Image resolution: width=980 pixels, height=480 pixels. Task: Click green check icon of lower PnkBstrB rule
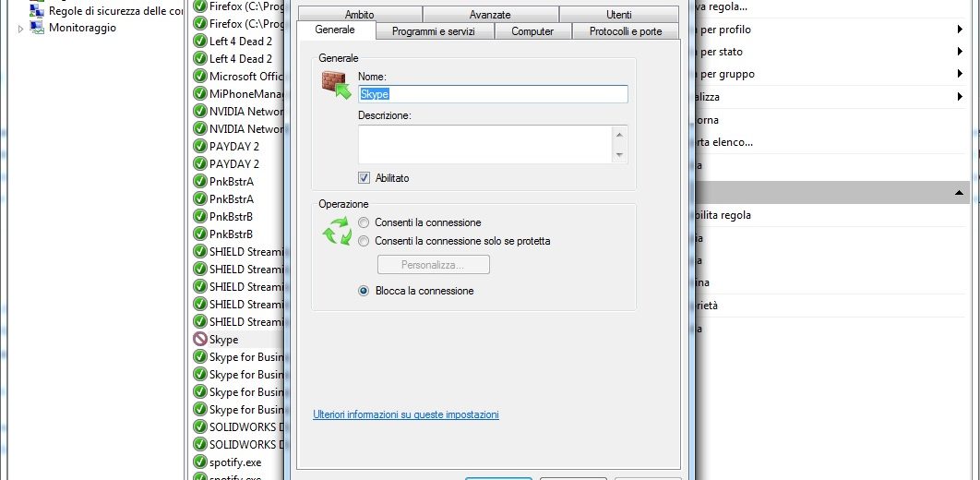[200, 234]
